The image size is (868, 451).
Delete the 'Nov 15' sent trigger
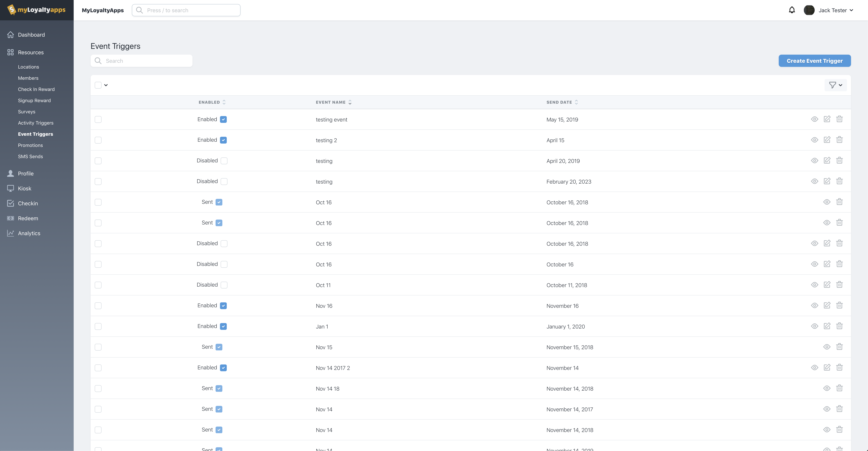click(839, 347)
